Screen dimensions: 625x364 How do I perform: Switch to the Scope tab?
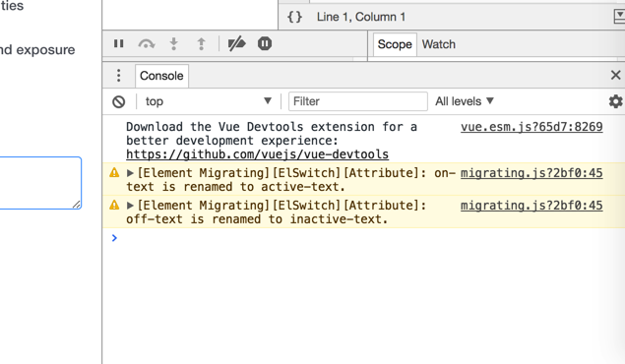click(x=395, y=44)
